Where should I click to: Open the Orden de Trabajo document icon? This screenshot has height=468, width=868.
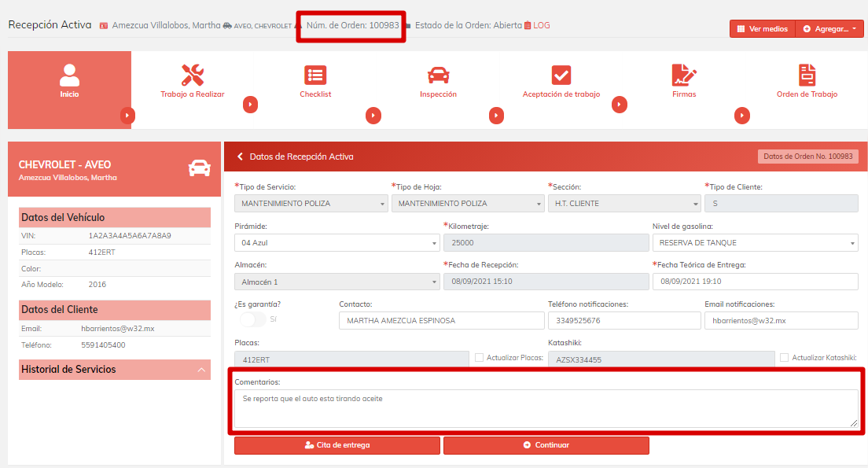pyautogui.click(x=807, y=76)
